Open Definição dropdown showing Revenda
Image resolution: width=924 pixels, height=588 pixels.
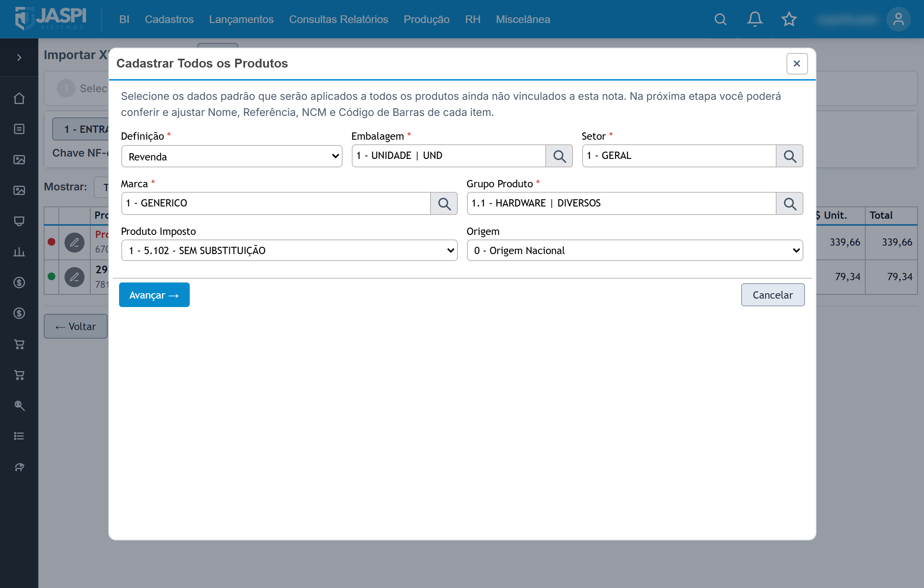click(x=232, y=156)
